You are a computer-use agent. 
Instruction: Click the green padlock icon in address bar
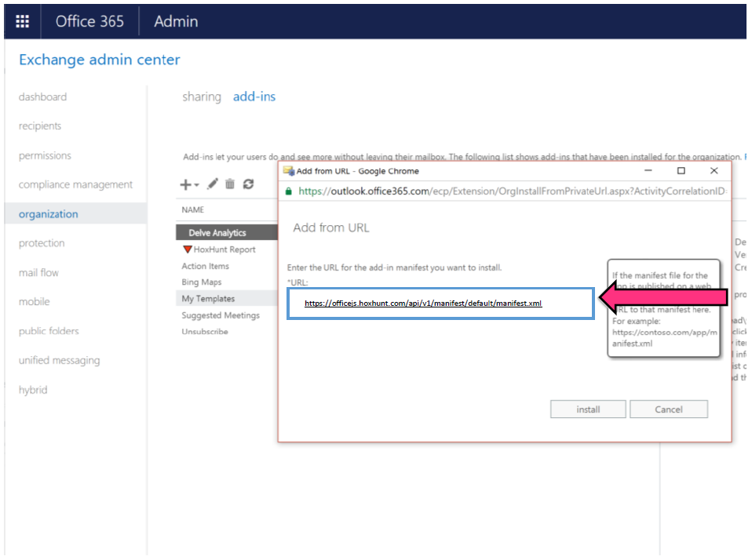(x=288, y=191)
